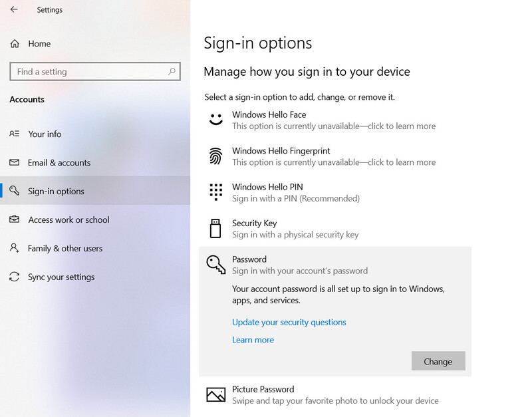Click 'Swipe and tap your favorite photo' description
The image size is (532, 417).
335,401
